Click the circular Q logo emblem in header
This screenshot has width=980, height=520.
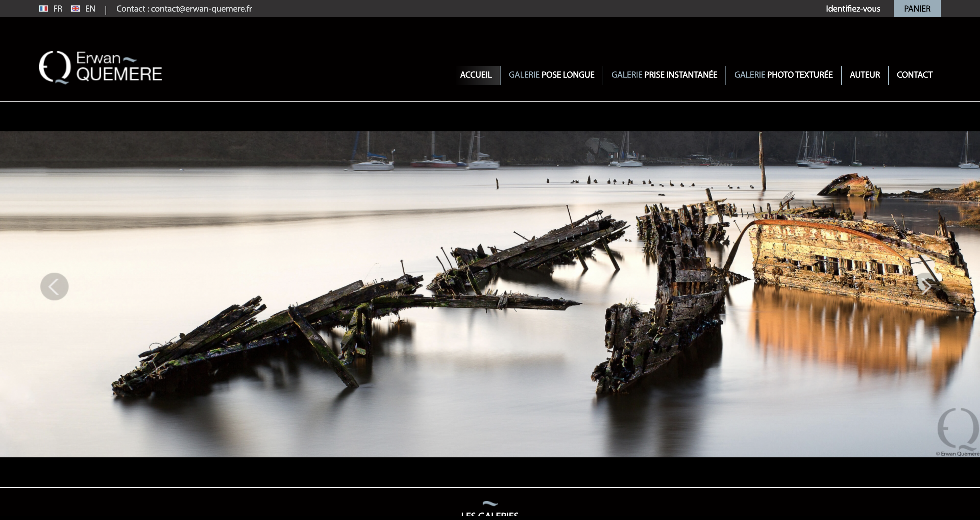(x=55, y=67)
